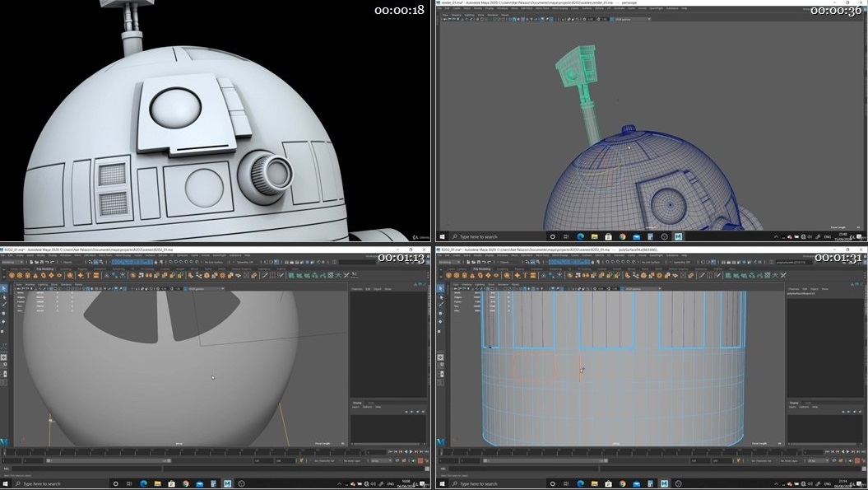Click 'Type here to search' box, 00:00:36 window
This screenshot has height=490, width=868.
[497, 236]
